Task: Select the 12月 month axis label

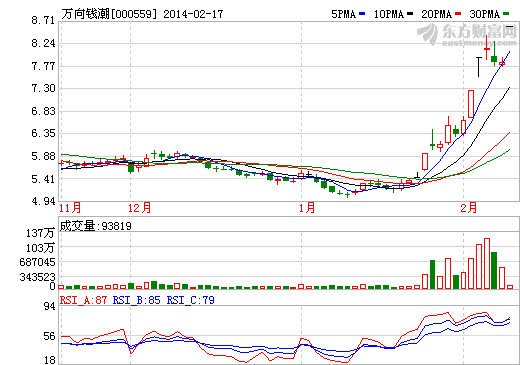Action: click(x=140, y=208)
